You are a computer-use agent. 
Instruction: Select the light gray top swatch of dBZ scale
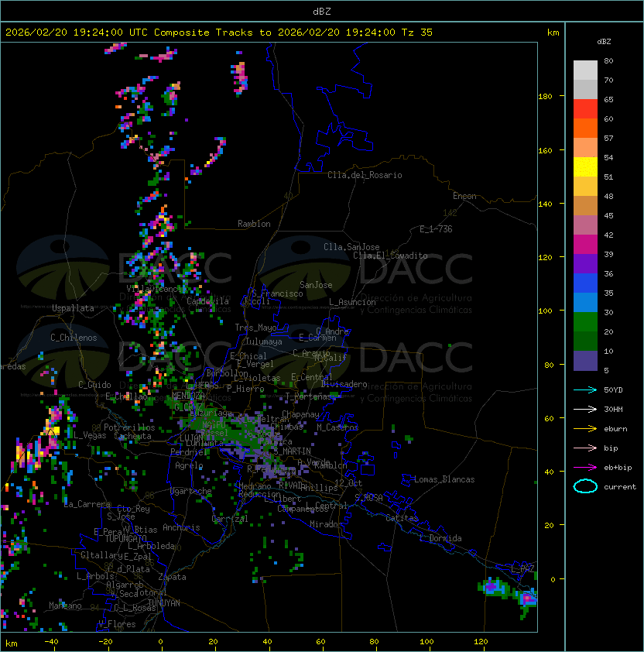[x=585, y=70]
